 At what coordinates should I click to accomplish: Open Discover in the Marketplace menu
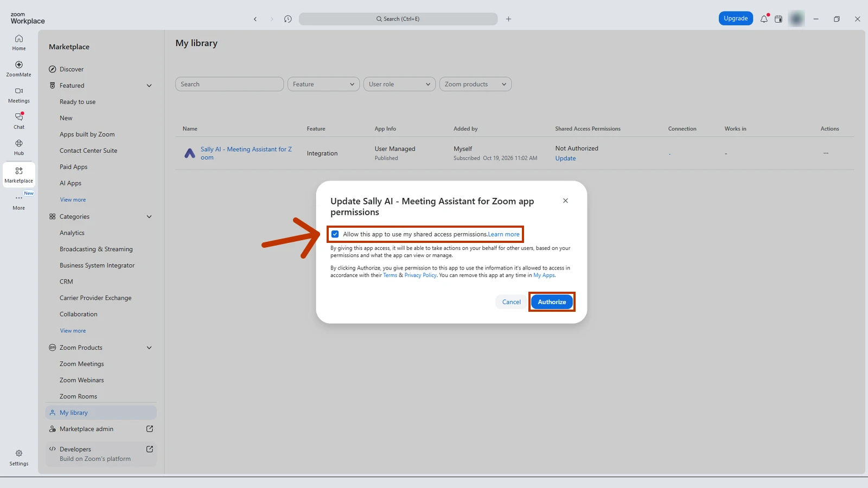[x=72, y=69]
